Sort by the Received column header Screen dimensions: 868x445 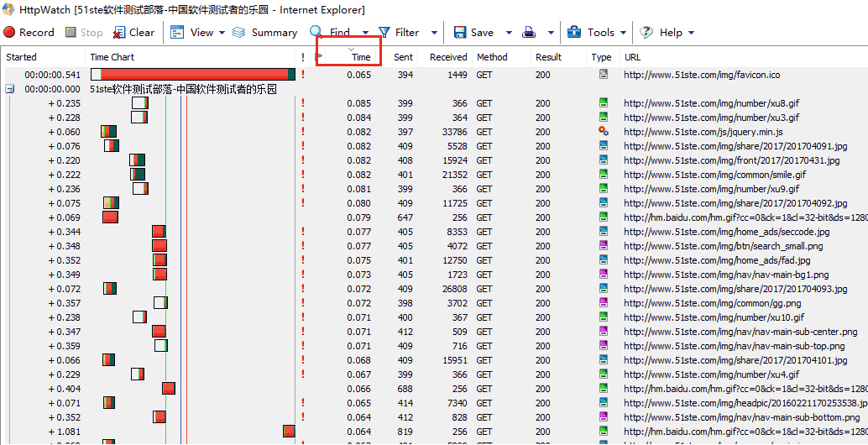point(447,57)
